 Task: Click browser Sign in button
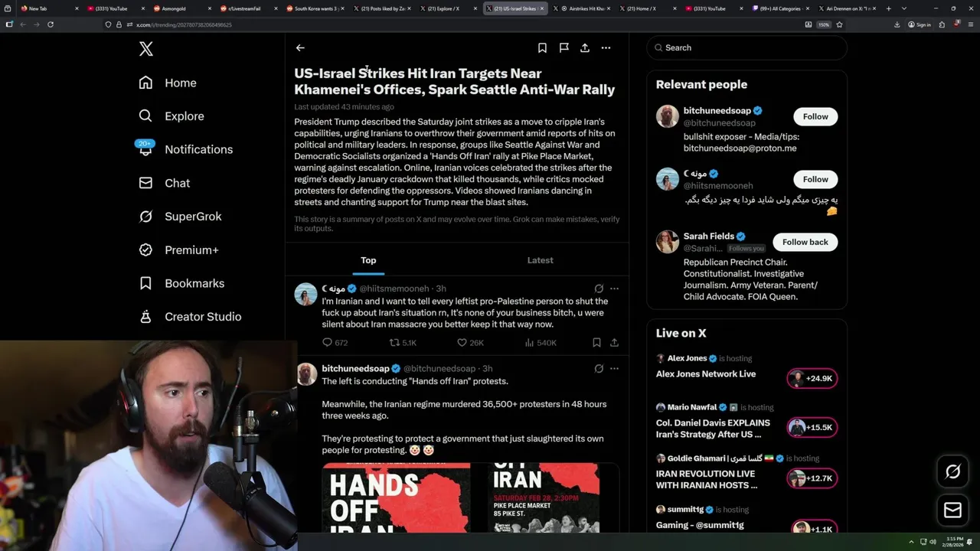point(920,24)
